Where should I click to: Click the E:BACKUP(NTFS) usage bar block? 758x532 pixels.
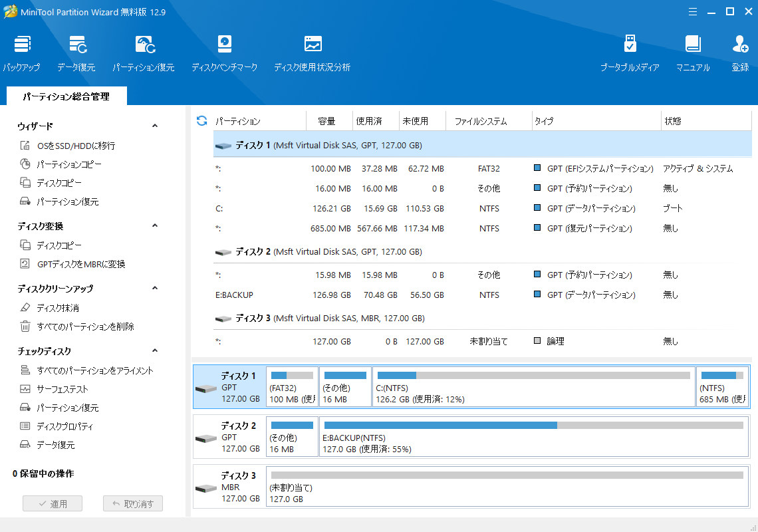pos(534,437)
